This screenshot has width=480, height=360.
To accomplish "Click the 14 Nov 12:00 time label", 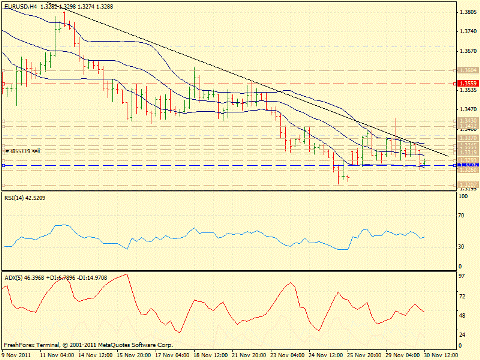I will (95, 355).
